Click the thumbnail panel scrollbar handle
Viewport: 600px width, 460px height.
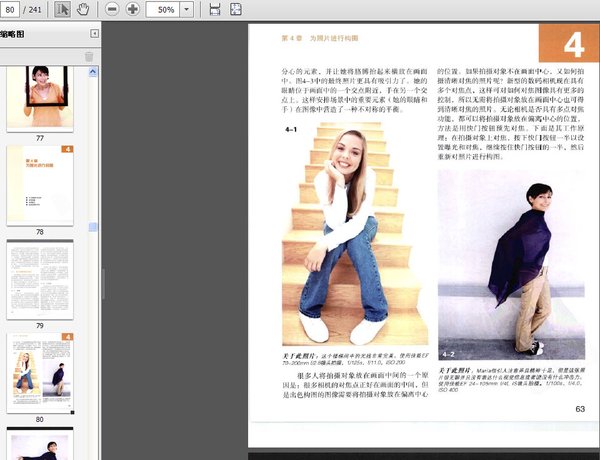click(x=93, y=228)
